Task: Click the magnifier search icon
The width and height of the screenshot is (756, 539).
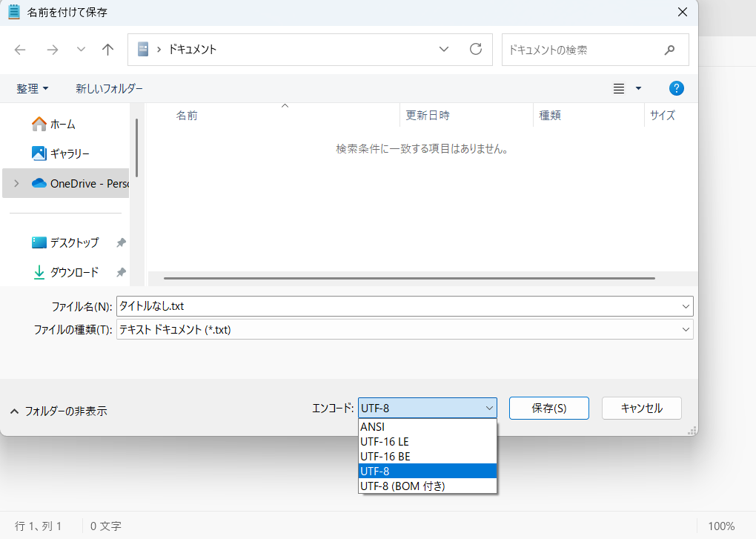Action: point(669,50)
